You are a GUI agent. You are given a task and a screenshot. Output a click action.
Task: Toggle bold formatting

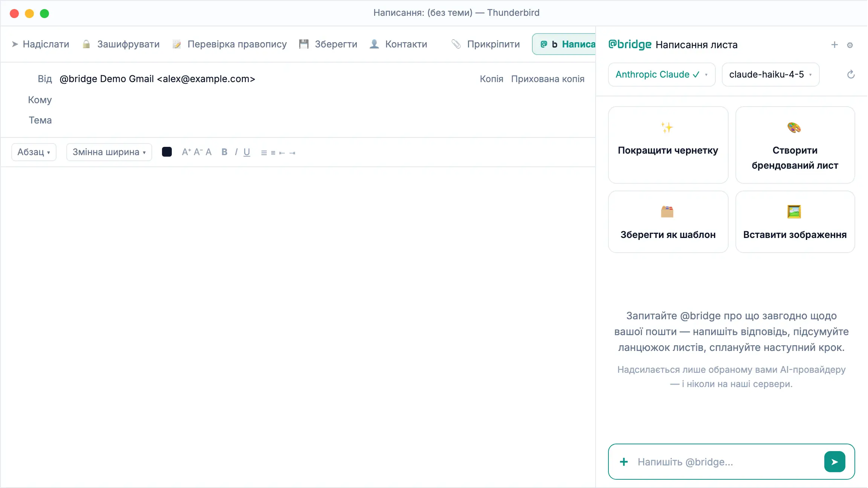pyautogui.click(x=224, y=152)
